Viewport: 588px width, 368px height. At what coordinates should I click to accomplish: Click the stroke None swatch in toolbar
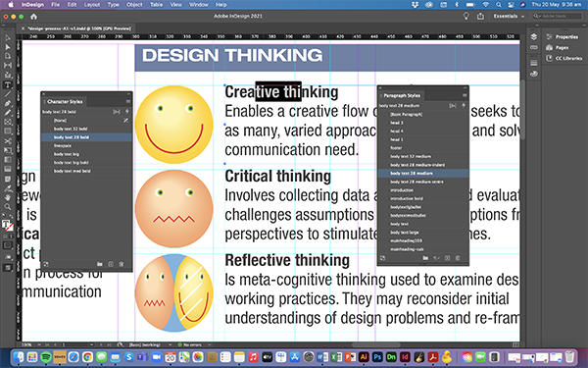pyautogui.click(x=10, y=228)
